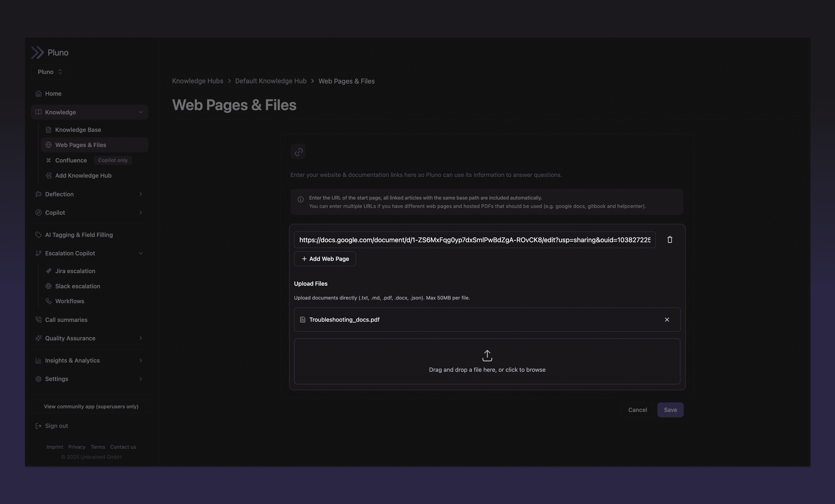This screenshot has width=835, height=504.
Task: Expand the Quality Assurance section
Action: click(140, 338)
